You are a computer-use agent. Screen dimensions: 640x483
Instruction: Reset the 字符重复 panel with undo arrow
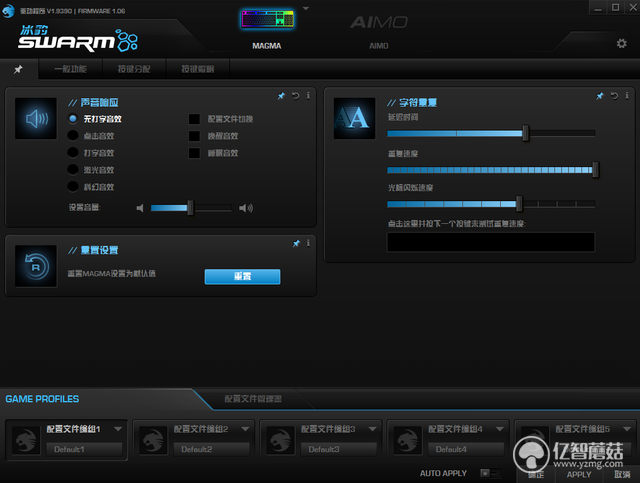(x=614, y=96)
